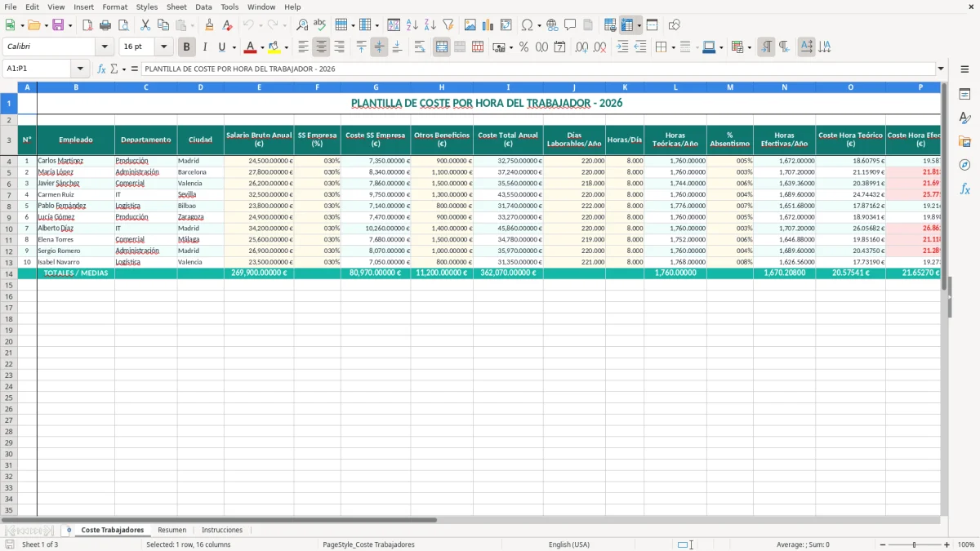The height and width of the screenshot is (551, 980).
Task: Switch to the Instrucciones sheet tab
Action: (222, 531)
